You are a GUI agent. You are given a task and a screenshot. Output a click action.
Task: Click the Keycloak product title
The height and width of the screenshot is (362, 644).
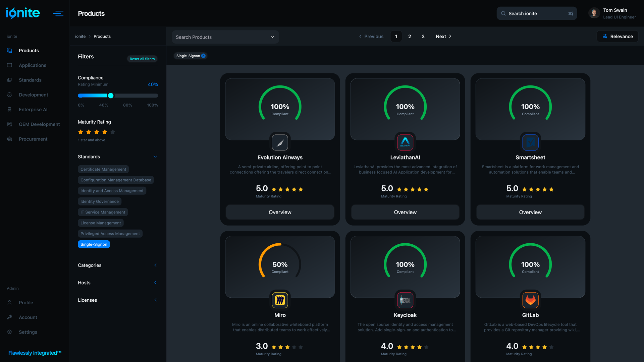405,315
